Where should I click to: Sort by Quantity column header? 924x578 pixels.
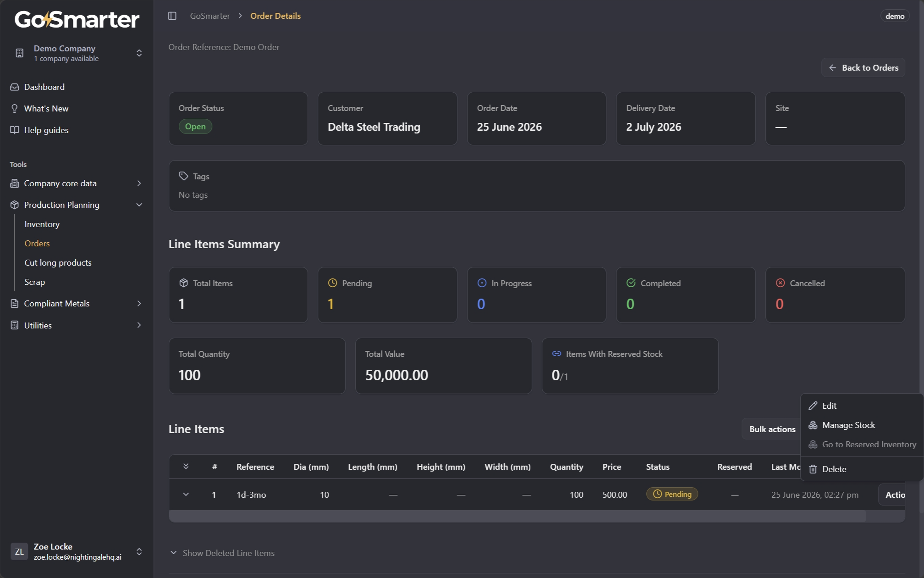[x=566, y=467]
